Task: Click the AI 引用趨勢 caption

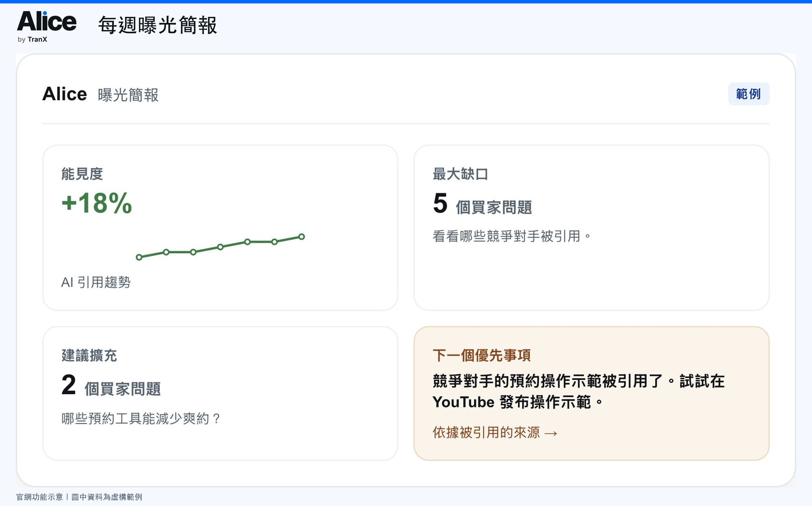Action: pyautogui.click(x=96, y=282)
